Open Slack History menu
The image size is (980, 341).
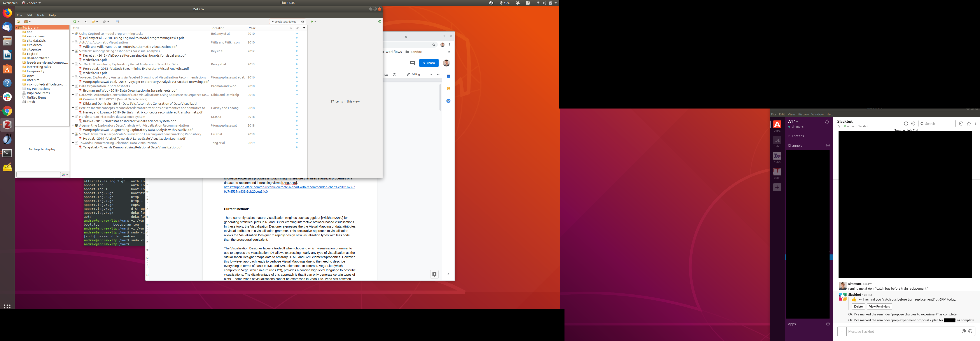pos(803,114)
